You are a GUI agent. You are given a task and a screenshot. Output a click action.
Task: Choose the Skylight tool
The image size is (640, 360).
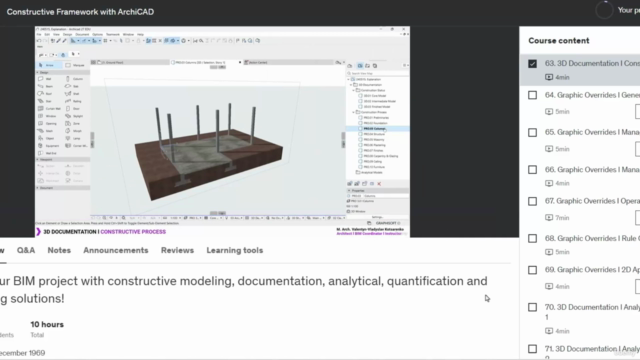click(x=75, y=116)
